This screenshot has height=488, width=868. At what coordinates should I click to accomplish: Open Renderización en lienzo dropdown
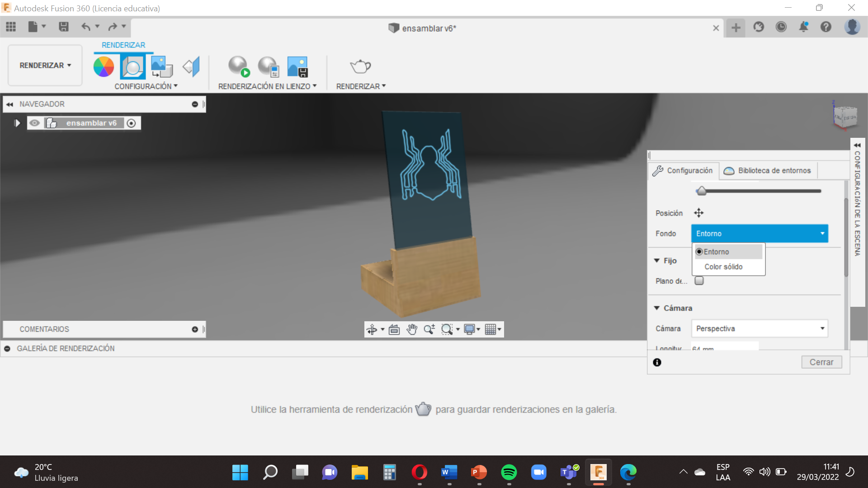[x=267, y=86]
